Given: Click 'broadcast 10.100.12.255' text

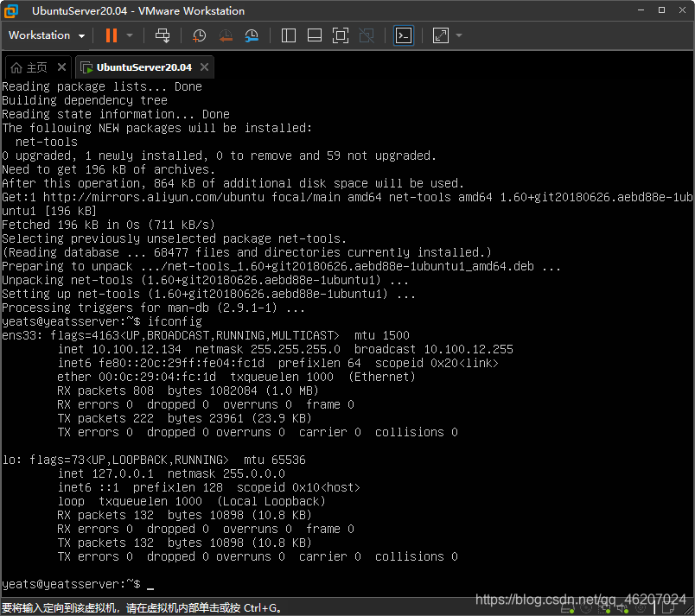Looking at the screenshot, I should click(433, 349).
